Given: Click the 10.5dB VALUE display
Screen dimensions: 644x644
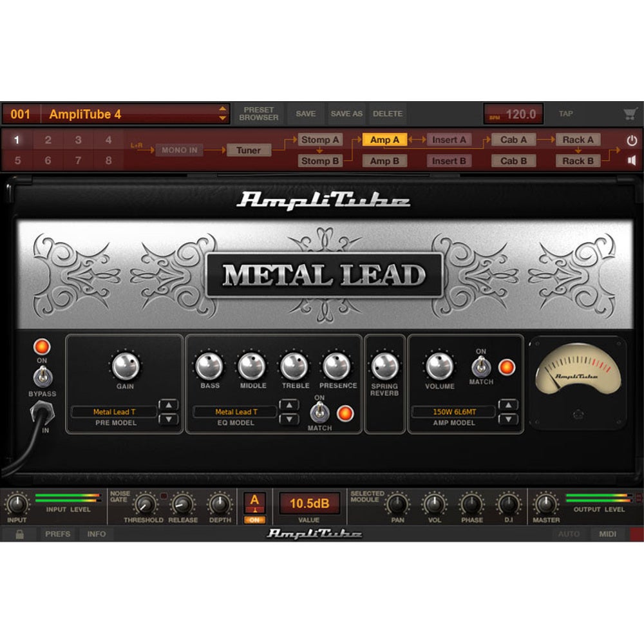Looking at the screenshot, I should point(309,503).
